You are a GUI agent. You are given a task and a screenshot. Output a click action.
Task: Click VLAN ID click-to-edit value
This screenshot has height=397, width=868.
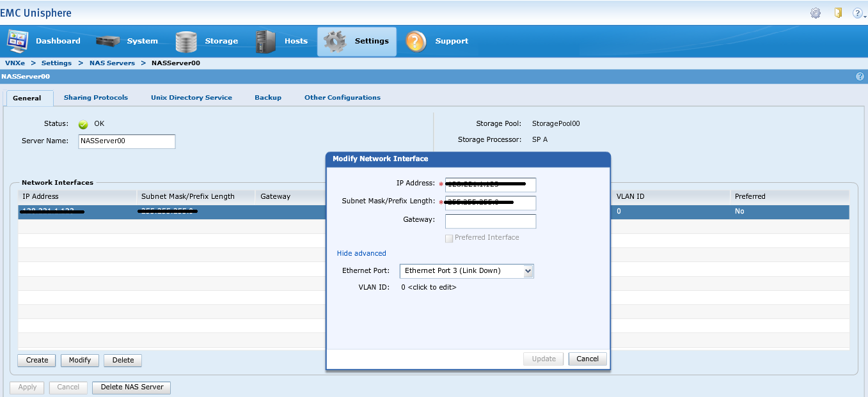(429, 288)
